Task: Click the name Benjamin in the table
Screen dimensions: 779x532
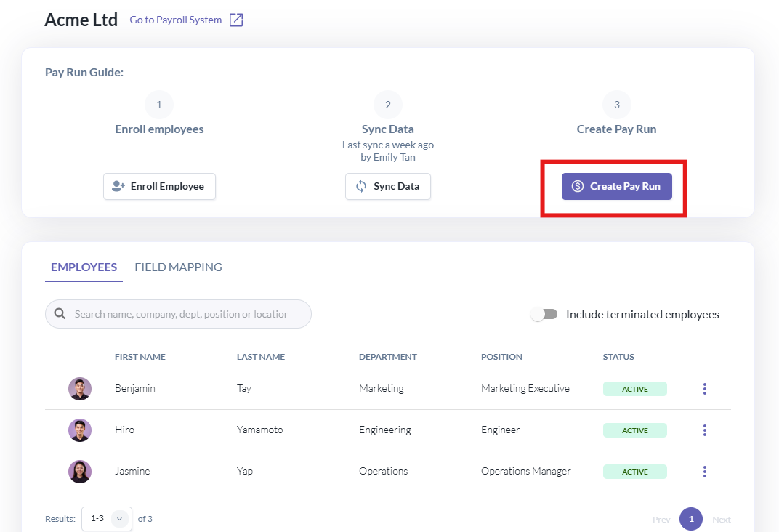Action: coord(135,388)
